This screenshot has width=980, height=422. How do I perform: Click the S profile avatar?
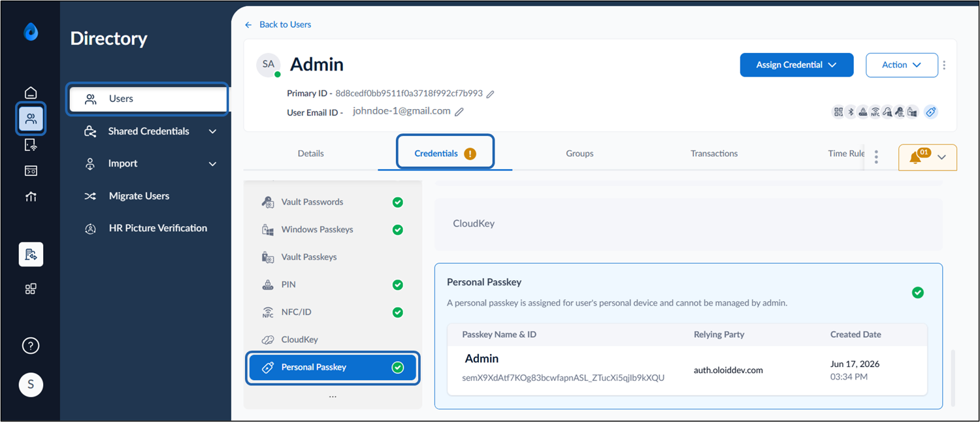tap(31, 385)
